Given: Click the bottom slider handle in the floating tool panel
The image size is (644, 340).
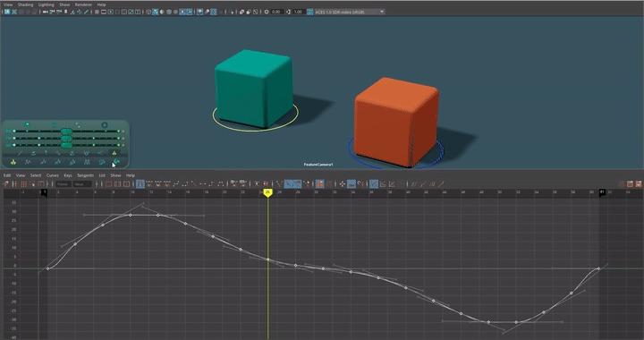Looking at the screenshot, I should (66, 145).
